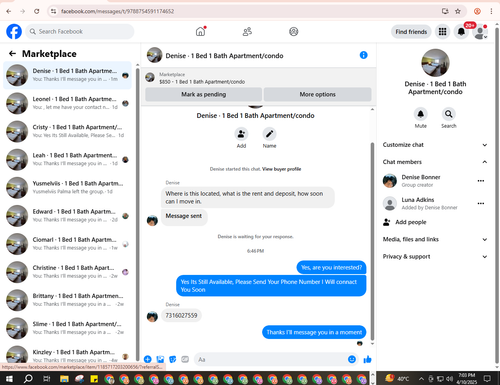The image size is (500, 385).
Task: Send a thumbs-up like
Action: point(367,359)
